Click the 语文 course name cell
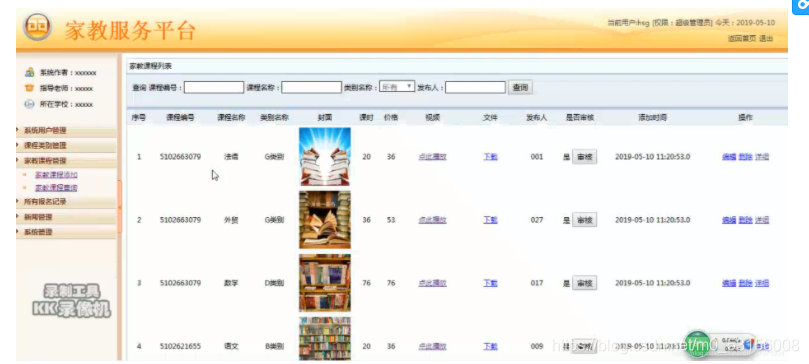The height and width of the screenshot is (364, 809). (231, 346)
